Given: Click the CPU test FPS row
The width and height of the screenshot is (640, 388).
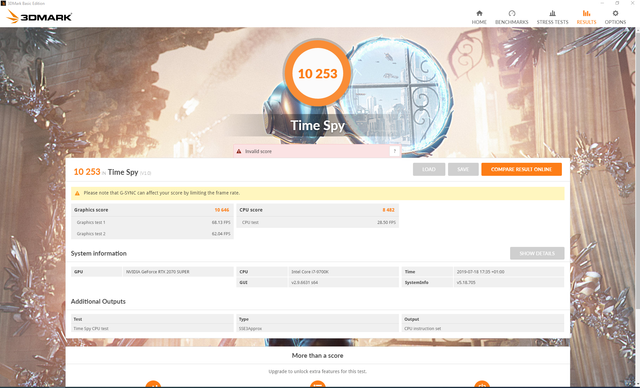Looking at the screenshot, I should coord(318,222).
